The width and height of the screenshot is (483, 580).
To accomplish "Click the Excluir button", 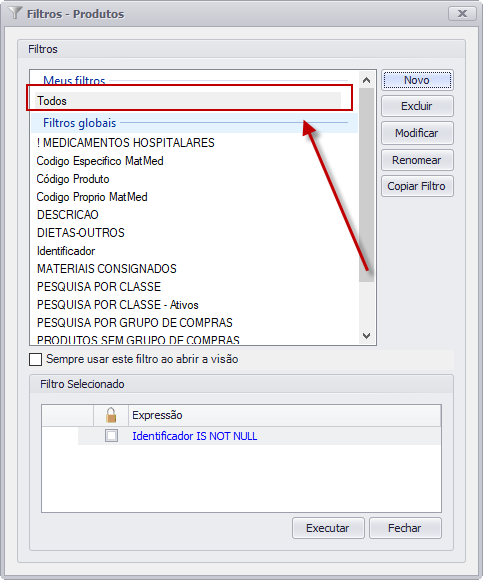I will coord(417,106).
